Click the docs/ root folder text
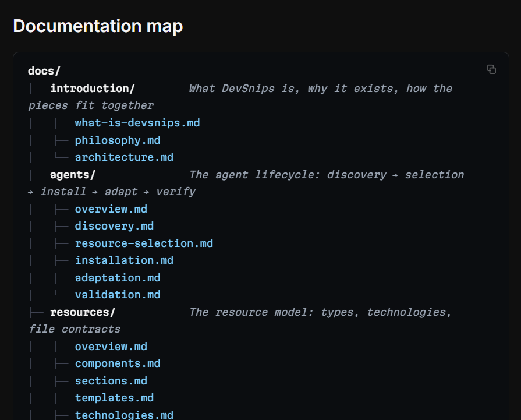Image resolution: width=521 pixels, height=420 pixels. coord(44,71)
